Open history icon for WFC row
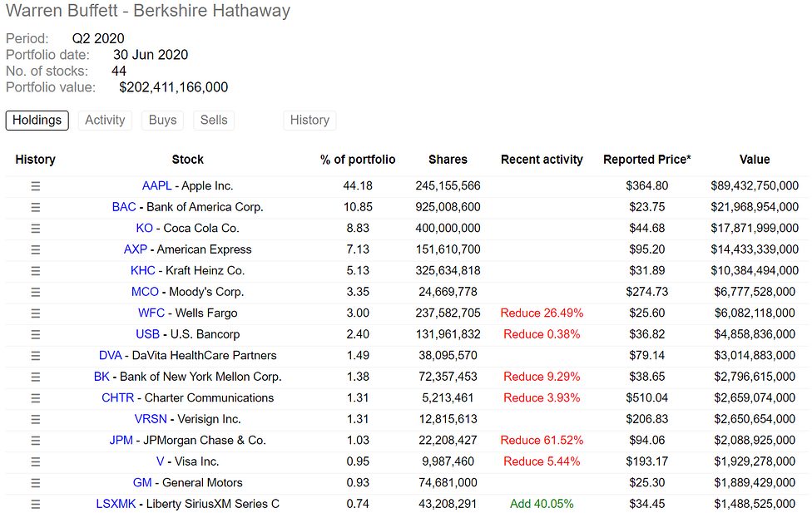 tap(35, 313)
